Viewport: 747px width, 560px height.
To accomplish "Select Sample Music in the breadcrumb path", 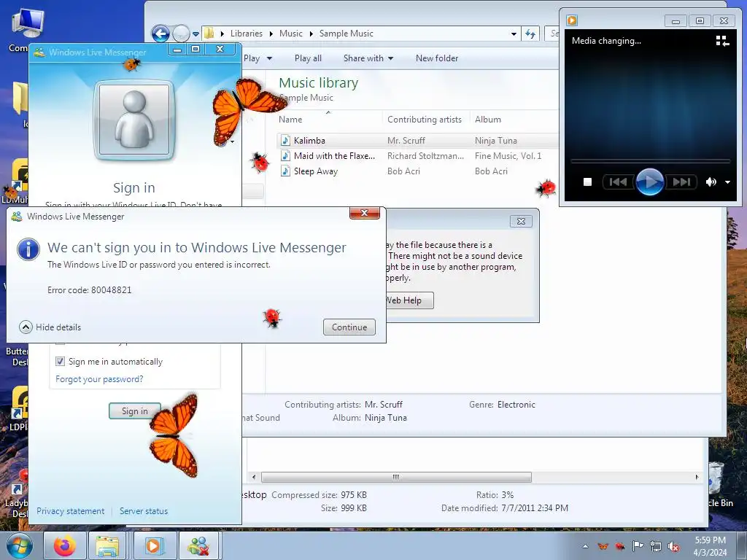I will point(347,34).
